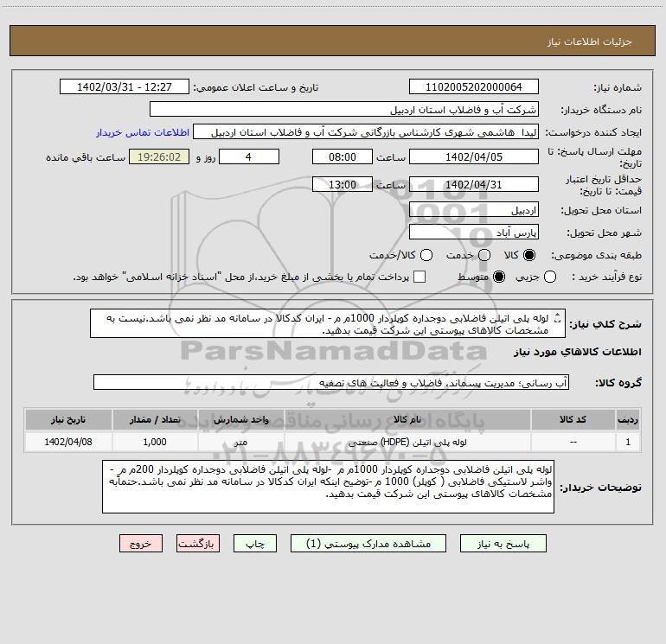Click the item name لوله پلی اتیلن (HDPE) صنعتی
This screenshot has height=644, width=666.
coord(407,442)
